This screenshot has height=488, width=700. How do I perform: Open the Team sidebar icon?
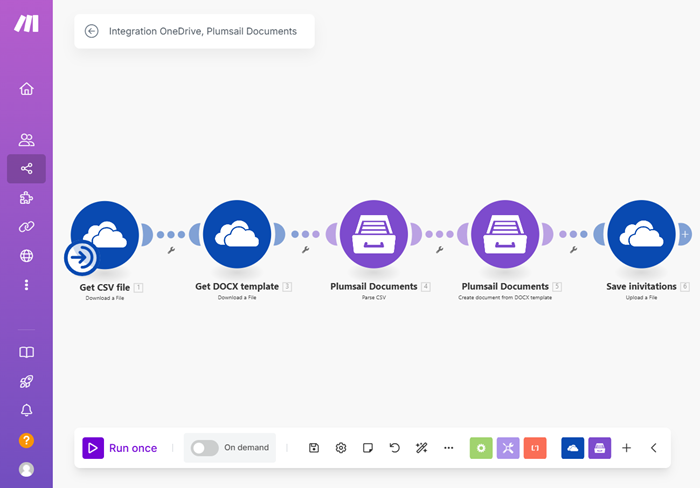[26, 140]
